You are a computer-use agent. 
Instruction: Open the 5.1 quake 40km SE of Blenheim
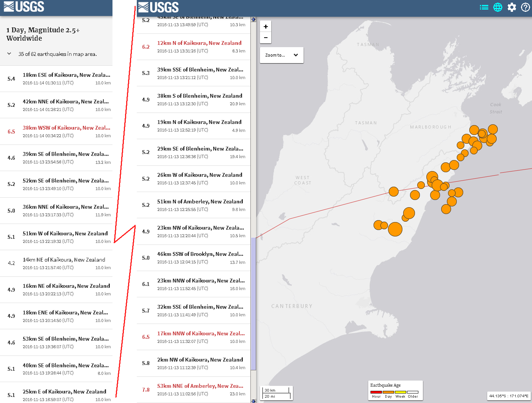click(56, 369)
